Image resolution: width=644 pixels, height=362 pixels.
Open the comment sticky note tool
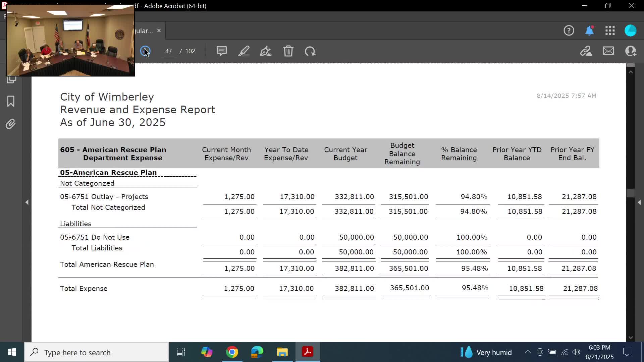[x=221, y=51]
